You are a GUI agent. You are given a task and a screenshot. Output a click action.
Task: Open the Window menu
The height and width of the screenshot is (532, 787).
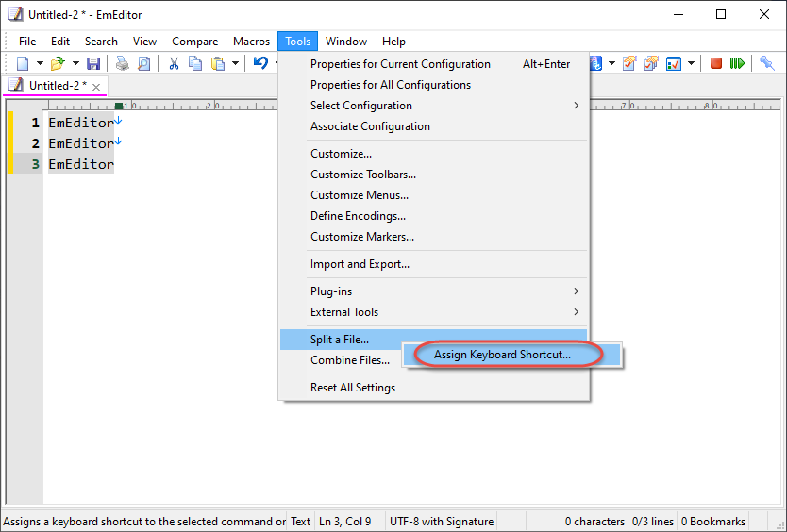click(346, 42)
